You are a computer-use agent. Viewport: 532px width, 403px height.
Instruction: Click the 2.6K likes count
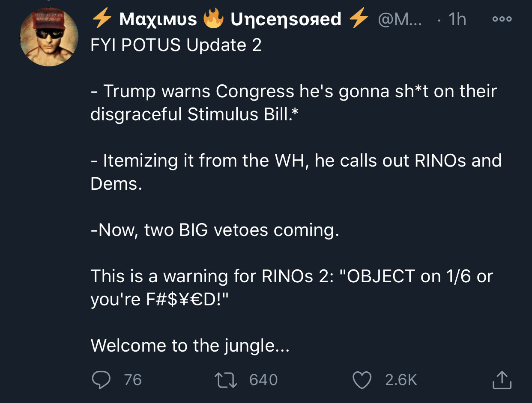click(400, 380)
